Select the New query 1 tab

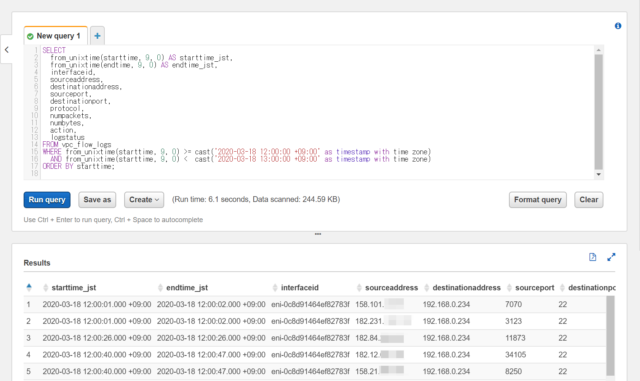[x=56, y=36]
